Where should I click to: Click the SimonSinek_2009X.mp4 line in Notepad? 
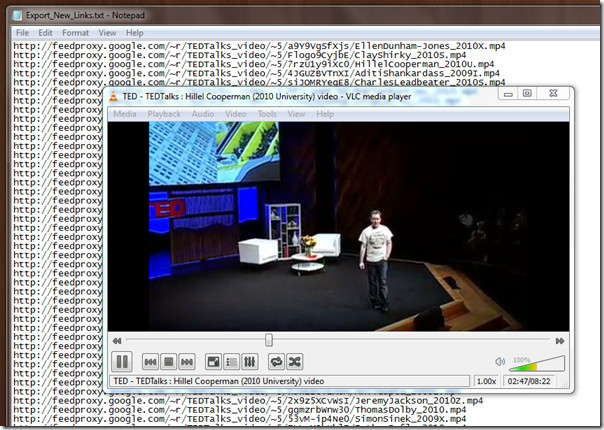tap(239, 419)
